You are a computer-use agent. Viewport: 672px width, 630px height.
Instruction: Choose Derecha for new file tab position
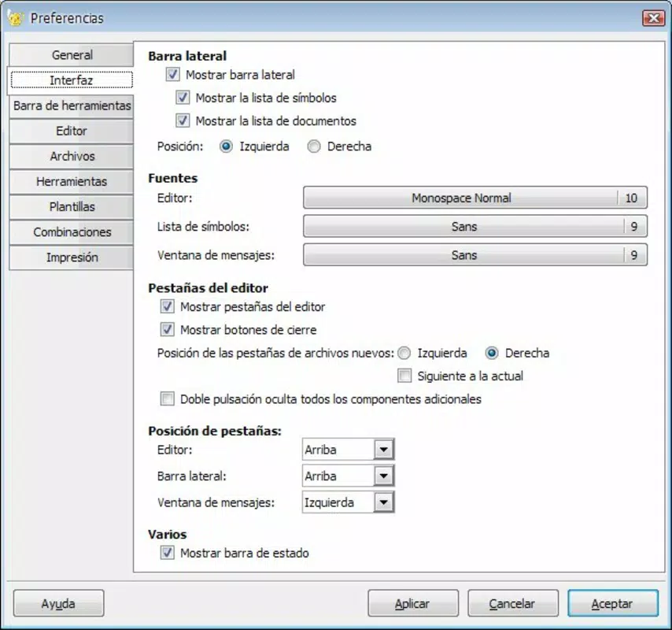(492, 353)
